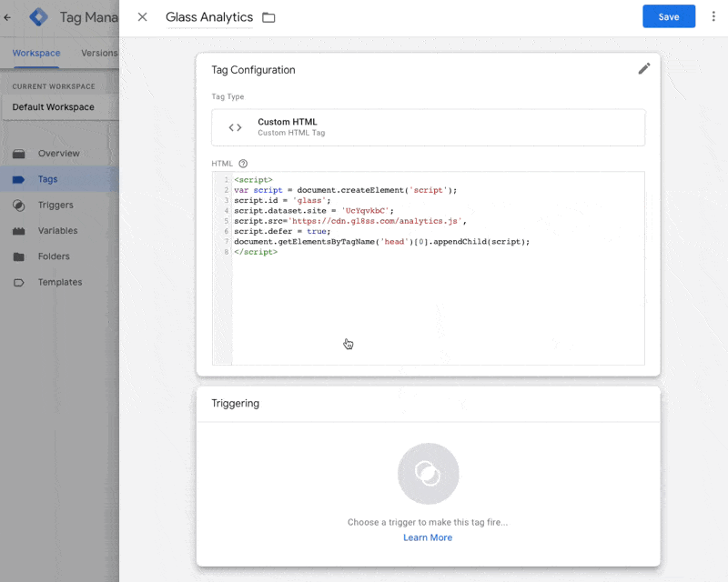Click the HTML help question mark icon
The width and height of the screenshot is (728, 582).
(x=243, y=164)
